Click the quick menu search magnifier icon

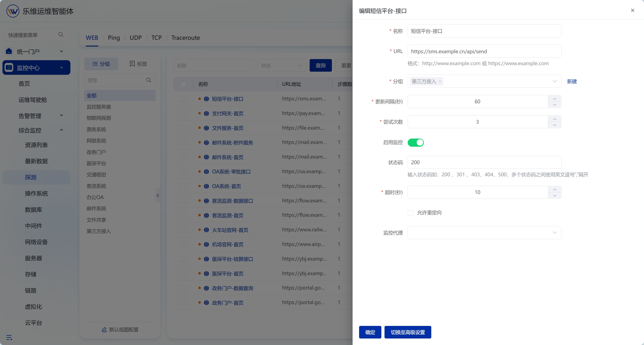tap(61, 35)
